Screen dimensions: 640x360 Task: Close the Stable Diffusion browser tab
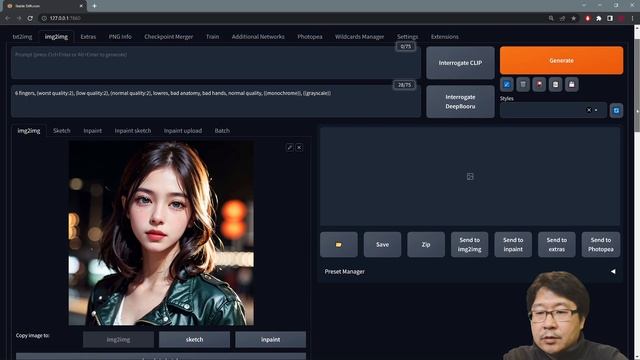(81, 6)
